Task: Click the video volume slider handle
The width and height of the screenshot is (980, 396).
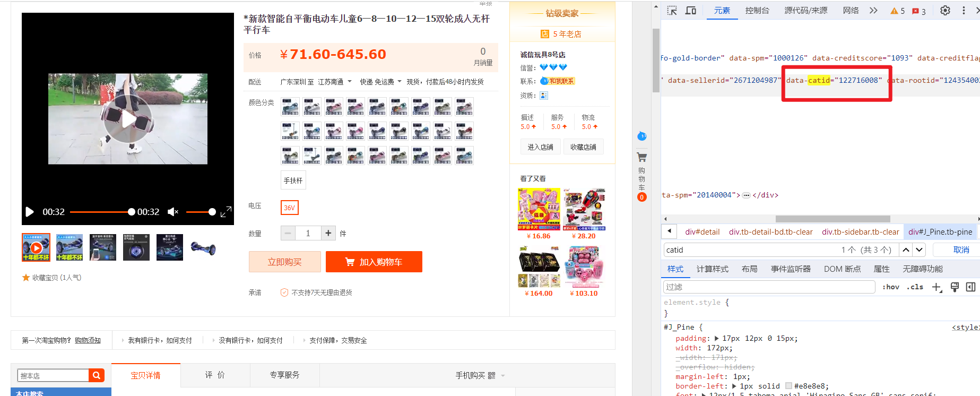Action: tap(212, 212)
